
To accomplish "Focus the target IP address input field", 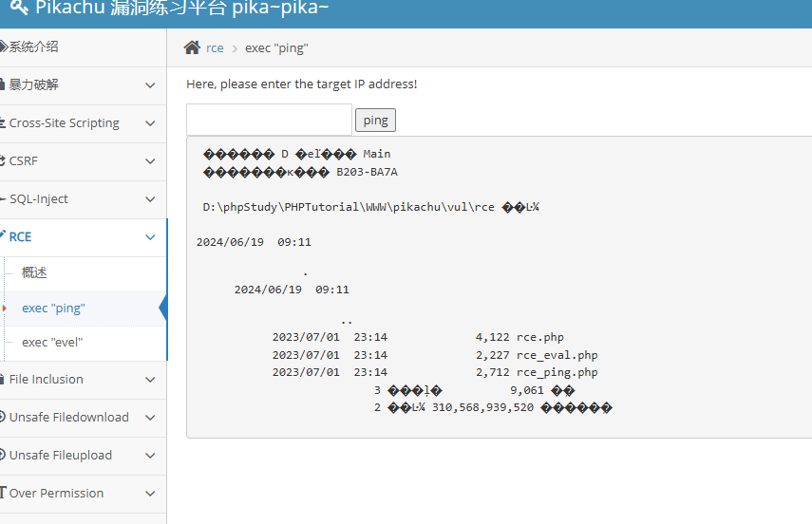I will (270, 120).
